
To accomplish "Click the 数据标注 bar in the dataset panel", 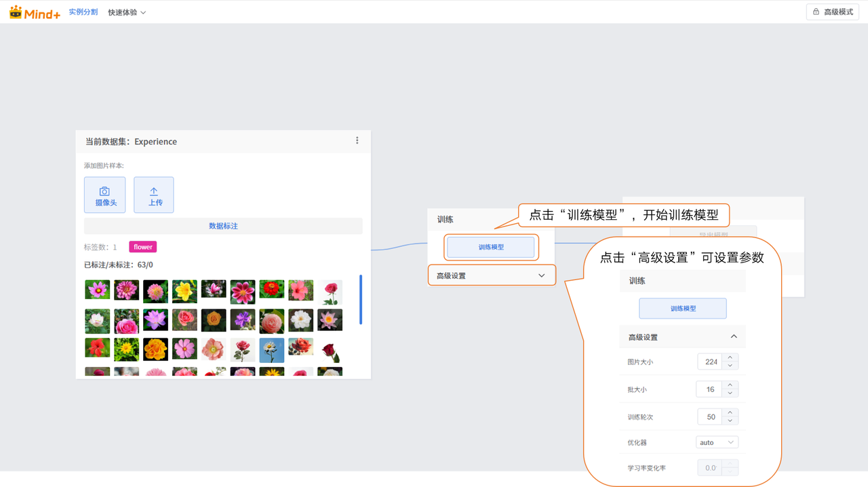I will (223, 226).
